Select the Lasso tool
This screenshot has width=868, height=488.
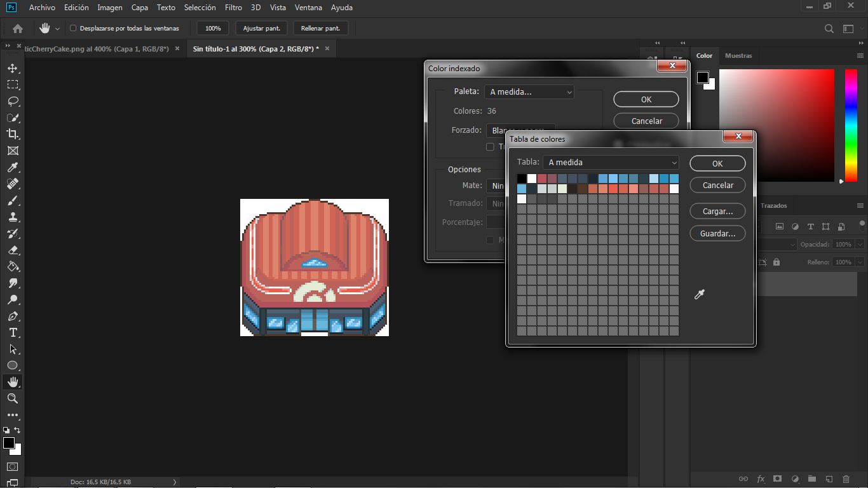click(x=12, y=101)
